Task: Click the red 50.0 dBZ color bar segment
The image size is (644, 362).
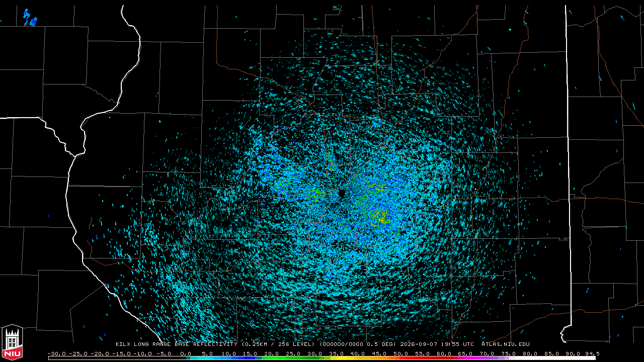Action: [401, 358]
